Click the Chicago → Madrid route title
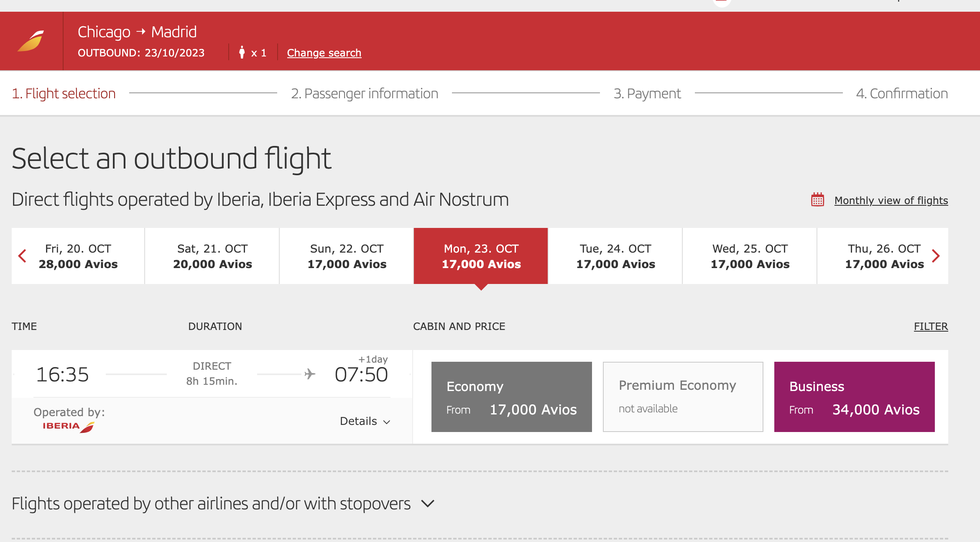 coord(137,32)
